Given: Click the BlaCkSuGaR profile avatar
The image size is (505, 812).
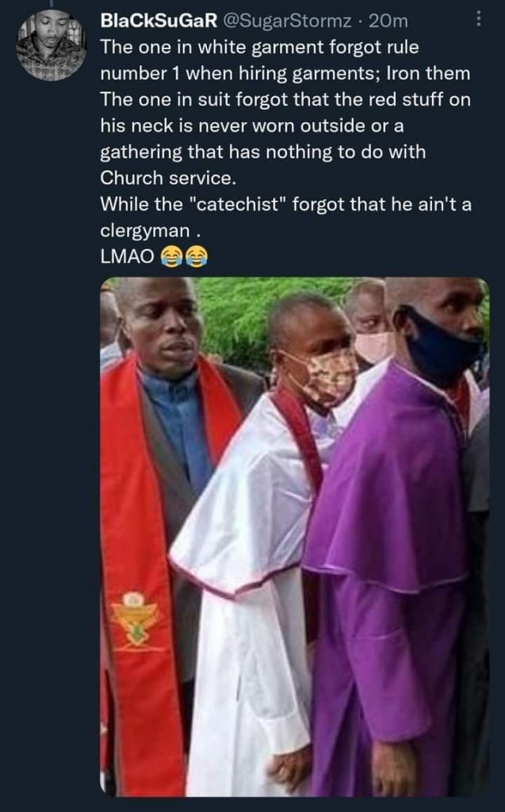Looking at the screenshot, I should (x=52, y=45).
